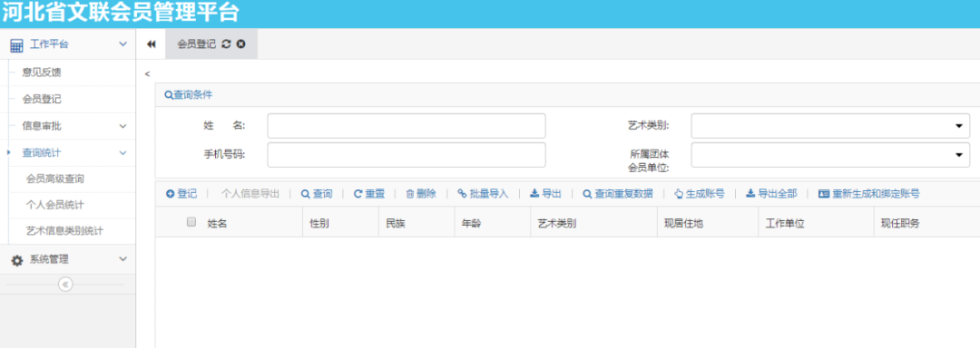Collapse the 工作平台 section chevron
The width and height of the screenshot is (980, 348).
click(122, 44)
